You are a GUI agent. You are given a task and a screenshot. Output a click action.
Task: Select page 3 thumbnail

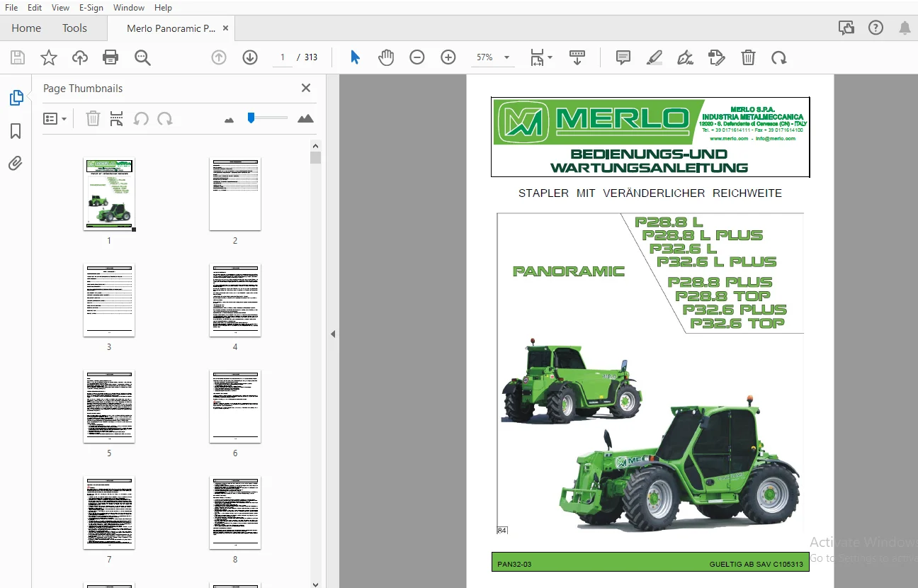(109, 300)
